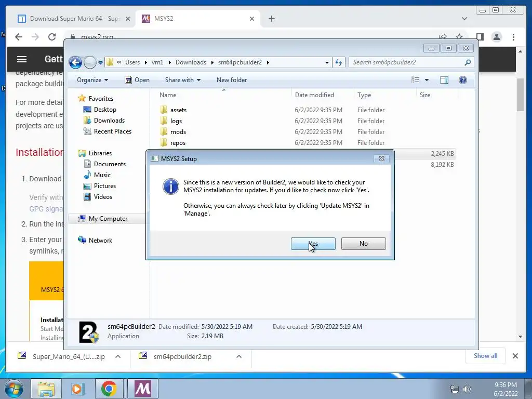Open Chrome profile avatar
Image resolution: width=532 pixels, height=399 pixels.
pos(497,37)
